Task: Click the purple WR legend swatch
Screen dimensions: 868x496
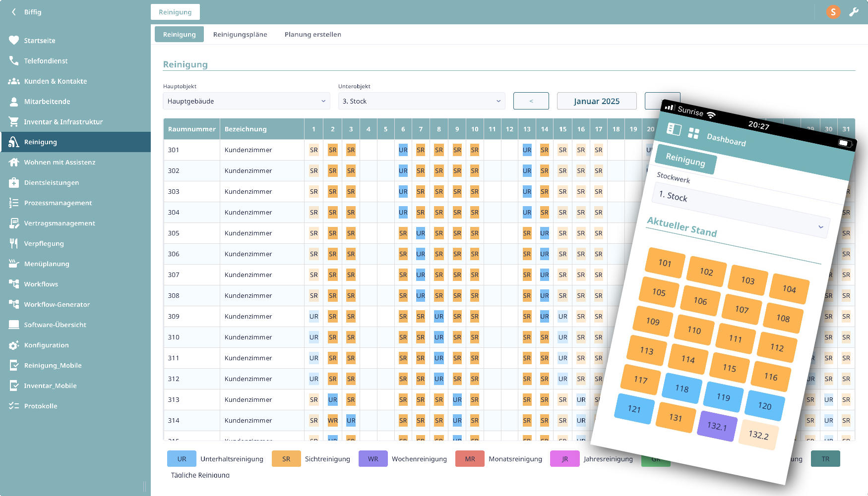Action: point(373,459)
